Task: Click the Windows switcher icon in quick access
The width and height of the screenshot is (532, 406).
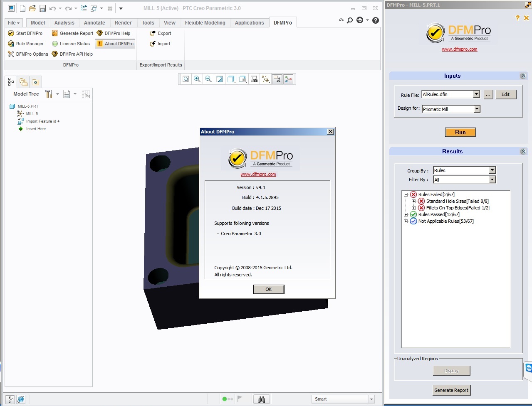Action: [x=94, y=8]
